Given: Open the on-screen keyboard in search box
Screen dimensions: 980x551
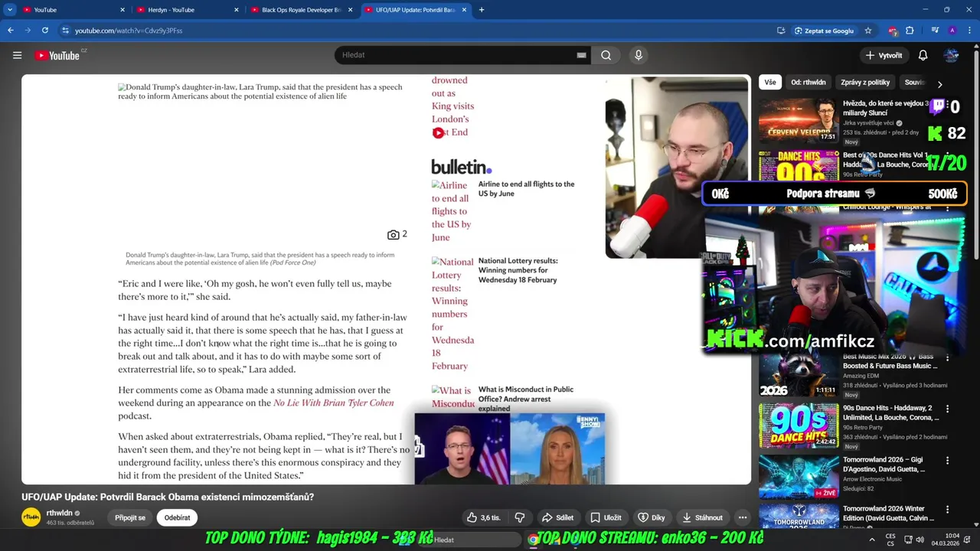Looking at the screenshot, I should 581,55.
